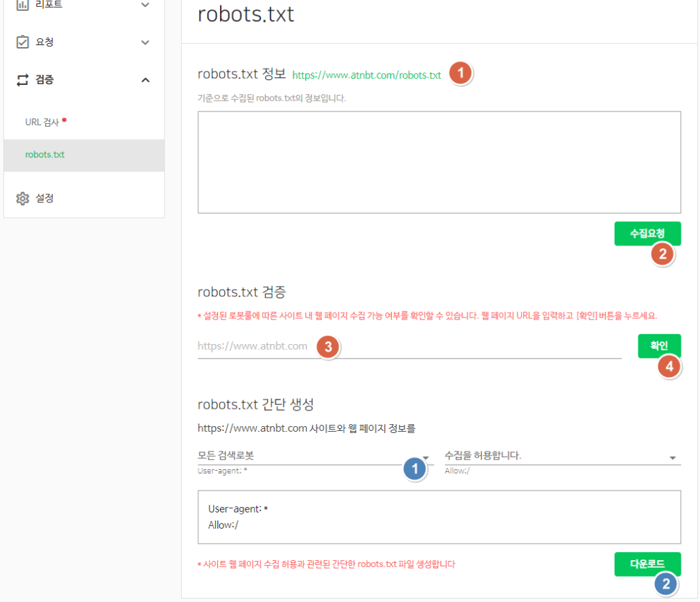The image size is (700, 602).
Task: Click the 기준으로 수집된 robots.txt description text
Action: coord(272,99)
